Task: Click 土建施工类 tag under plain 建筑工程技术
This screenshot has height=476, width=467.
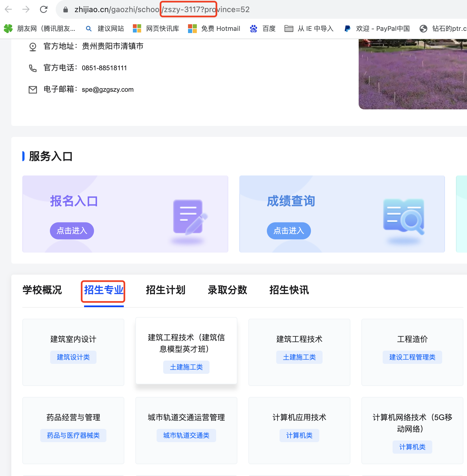Action: click(x=299, y=357)
